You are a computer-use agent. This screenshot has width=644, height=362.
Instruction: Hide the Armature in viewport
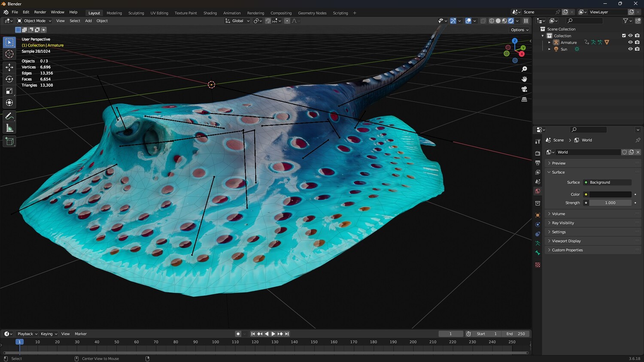[x=630, y=42]
